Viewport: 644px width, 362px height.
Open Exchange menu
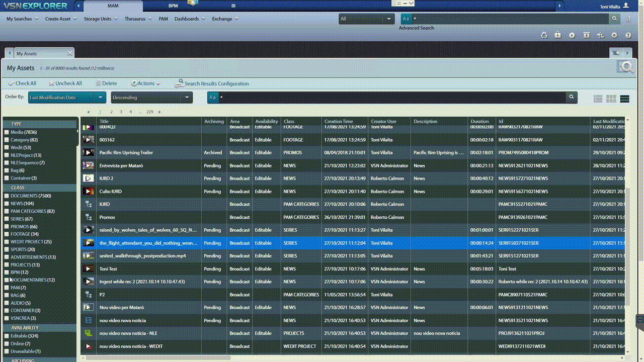tap(225, 19)
